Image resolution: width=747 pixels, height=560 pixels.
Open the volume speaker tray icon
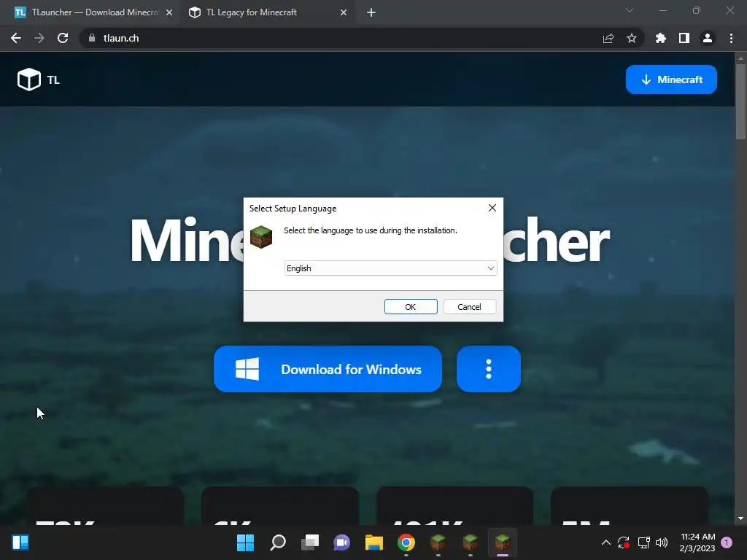click(x=662, y=542)
